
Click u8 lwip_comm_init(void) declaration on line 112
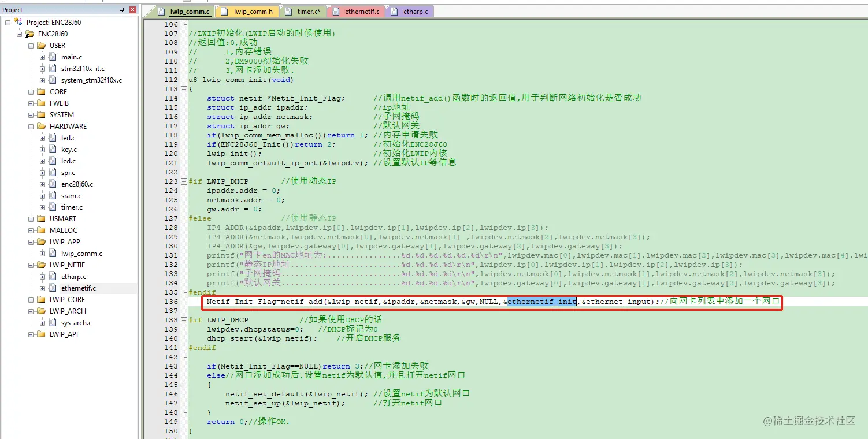[241, 80]
